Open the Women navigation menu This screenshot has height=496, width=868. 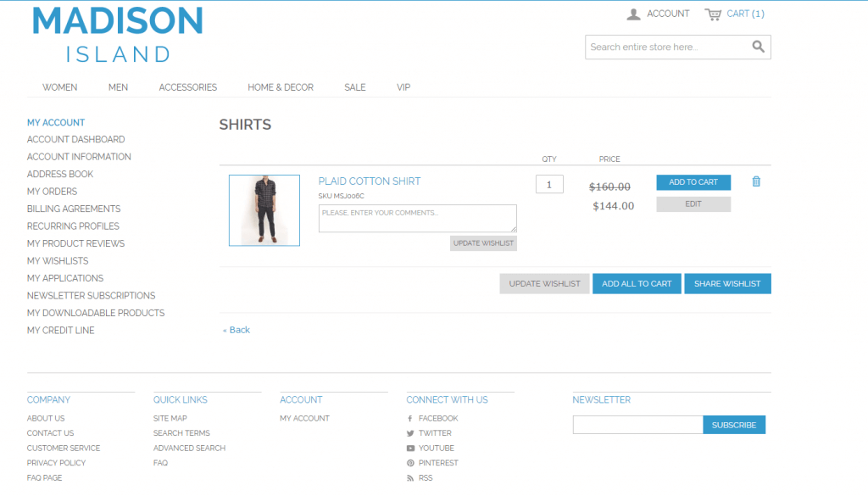pos(59,87)
